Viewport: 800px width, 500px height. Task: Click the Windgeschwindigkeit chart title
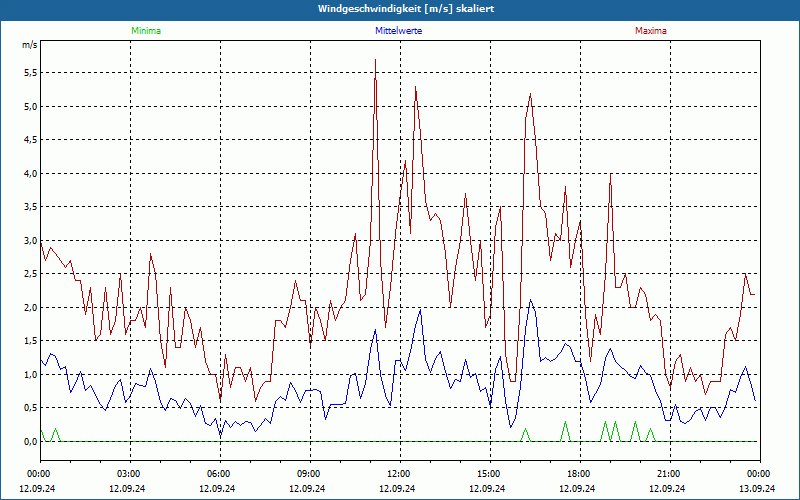point(400,9)
